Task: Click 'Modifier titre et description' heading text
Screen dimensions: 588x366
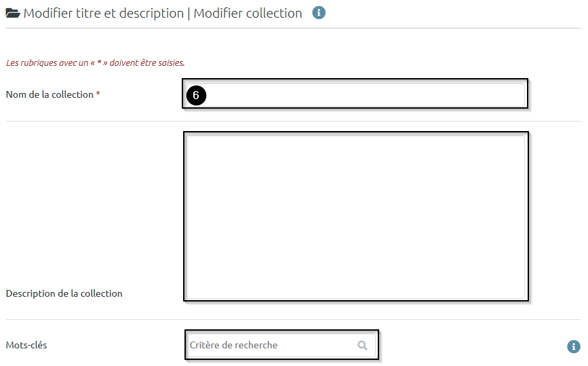Action: point(104,14)
